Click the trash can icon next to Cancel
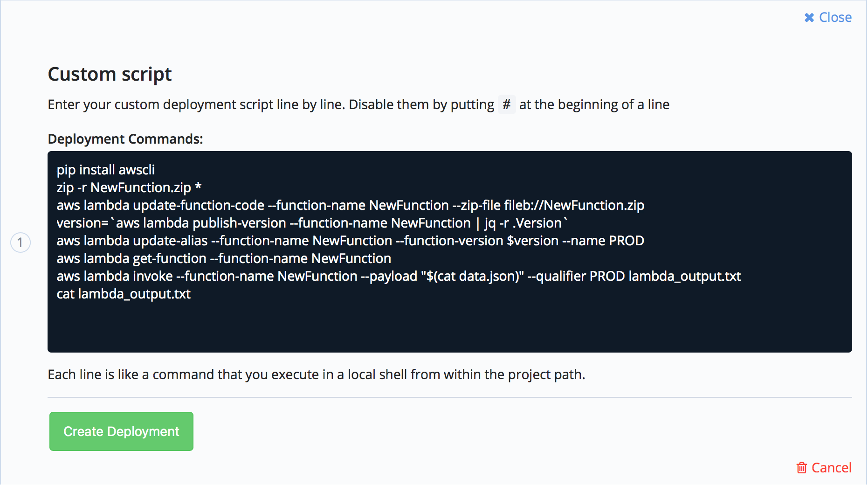868x485 pixels. click(x=802, y=468)
